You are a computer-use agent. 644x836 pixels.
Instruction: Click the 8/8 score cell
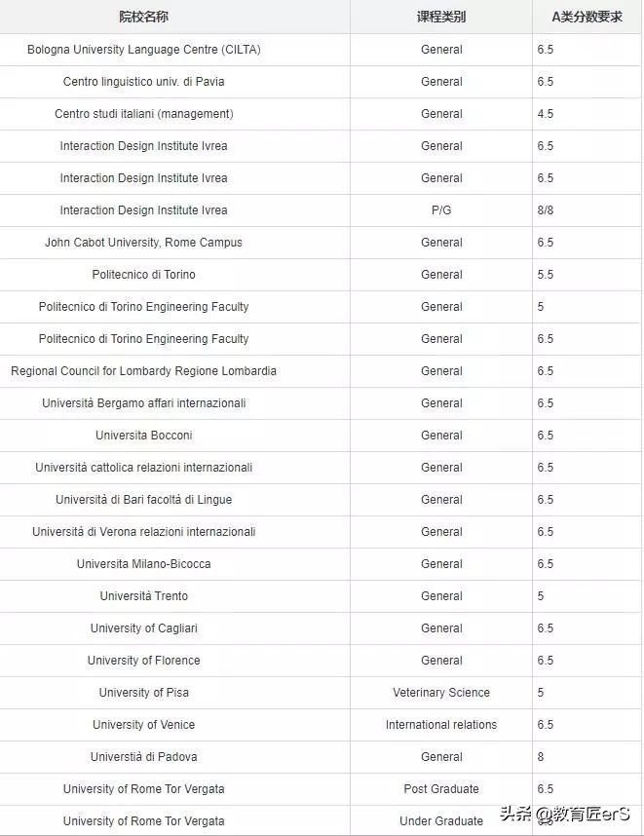[546, 210]
